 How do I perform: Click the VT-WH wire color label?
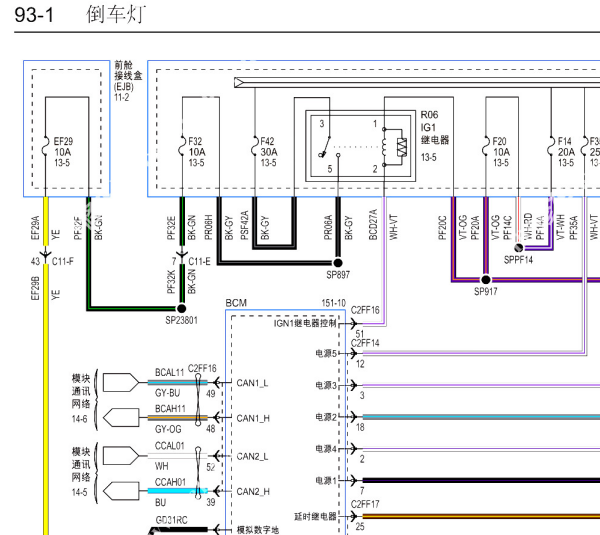pos(560,227)
